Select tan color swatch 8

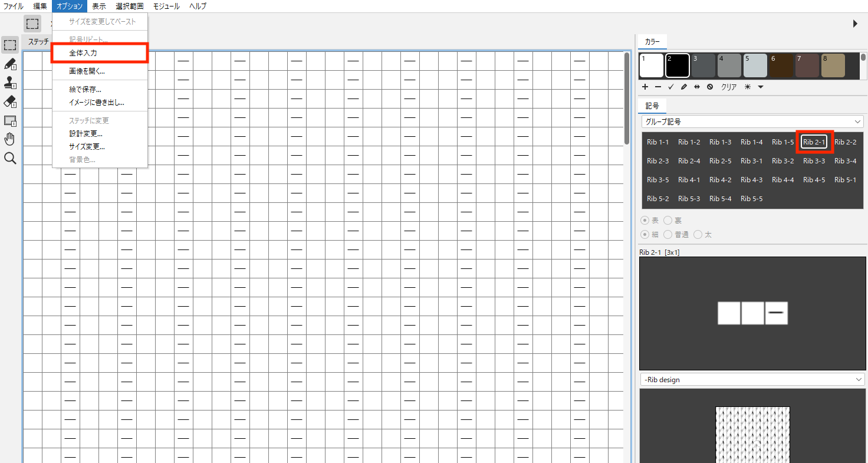coord(833,65)
